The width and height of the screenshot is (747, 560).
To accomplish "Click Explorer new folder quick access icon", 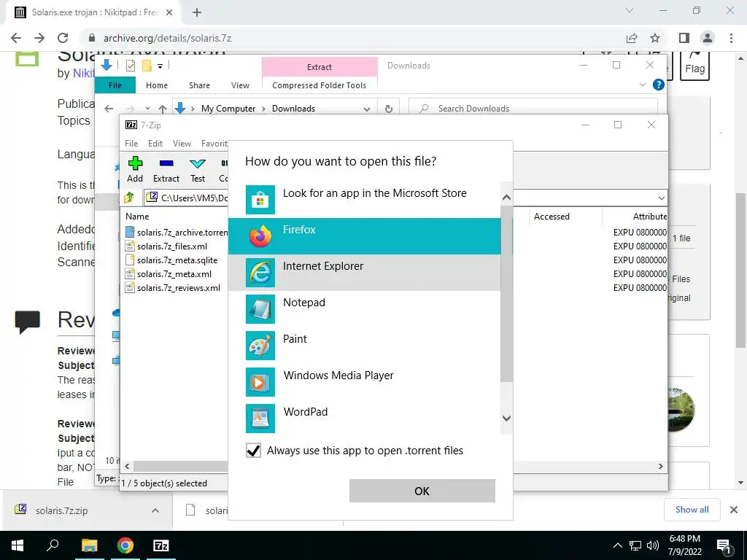I will (147, 66).
